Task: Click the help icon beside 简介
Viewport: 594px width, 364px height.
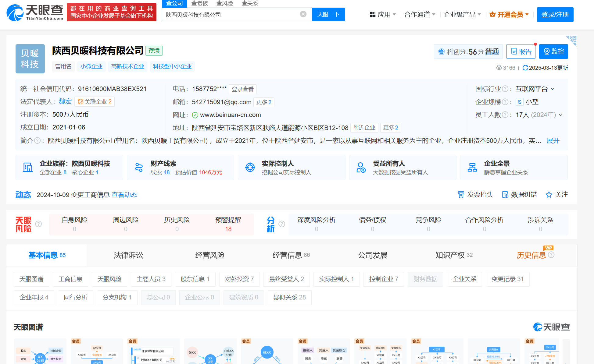Action: click(x=37, y=140)
